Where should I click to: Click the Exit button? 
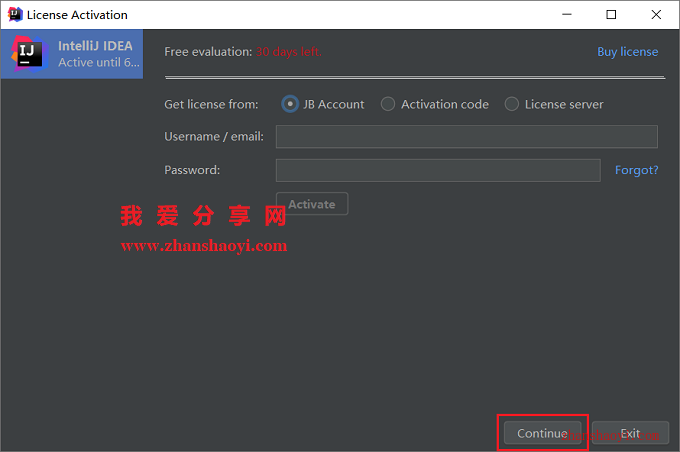click(x=630, y=433)
